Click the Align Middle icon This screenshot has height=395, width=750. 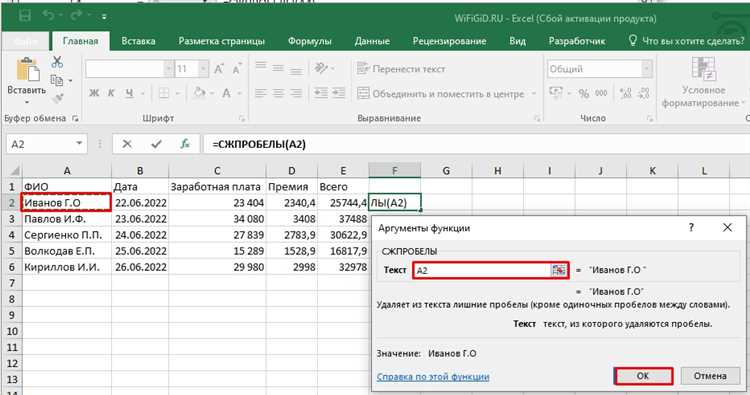point(278,67)
